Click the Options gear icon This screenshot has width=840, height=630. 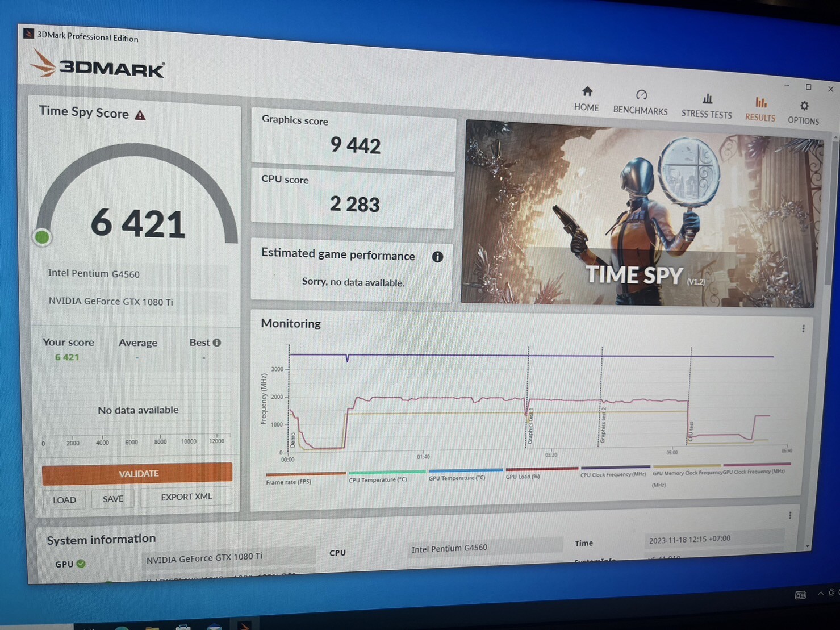[804, 106]
